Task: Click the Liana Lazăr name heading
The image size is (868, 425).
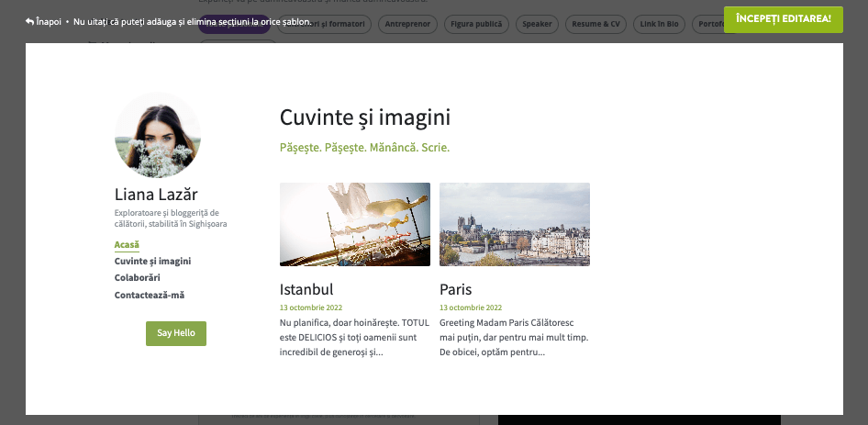Action: (156, 195)
